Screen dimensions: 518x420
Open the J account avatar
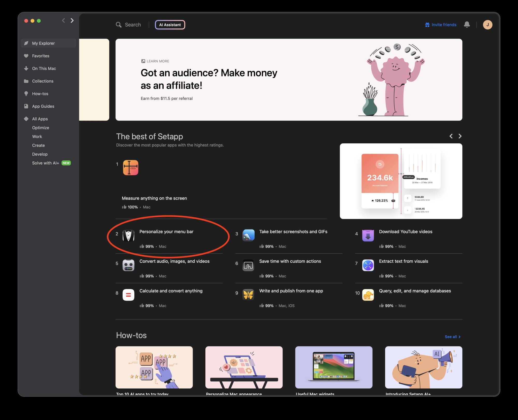point(487,25)
